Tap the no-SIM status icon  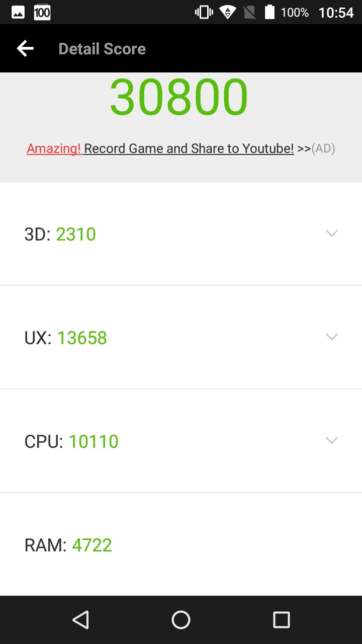249,13
